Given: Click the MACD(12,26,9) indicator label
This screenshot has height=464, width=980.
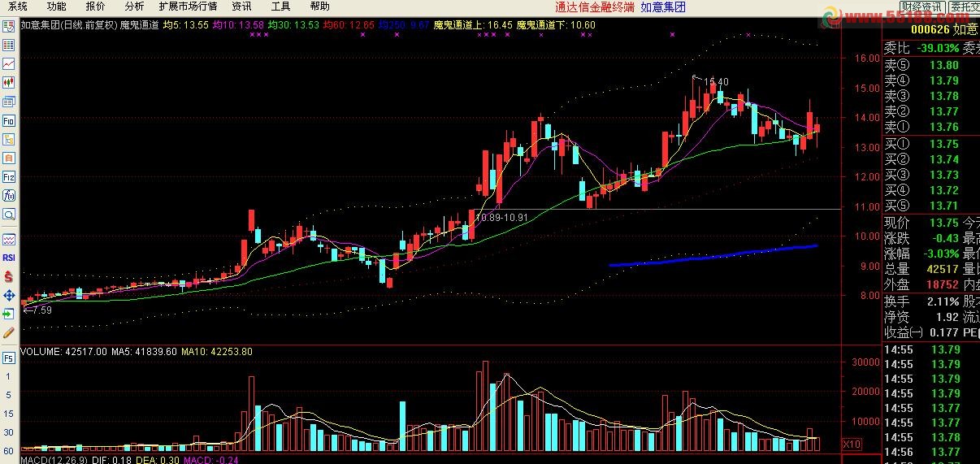Looking at the screenshot, I should [54, 460].
